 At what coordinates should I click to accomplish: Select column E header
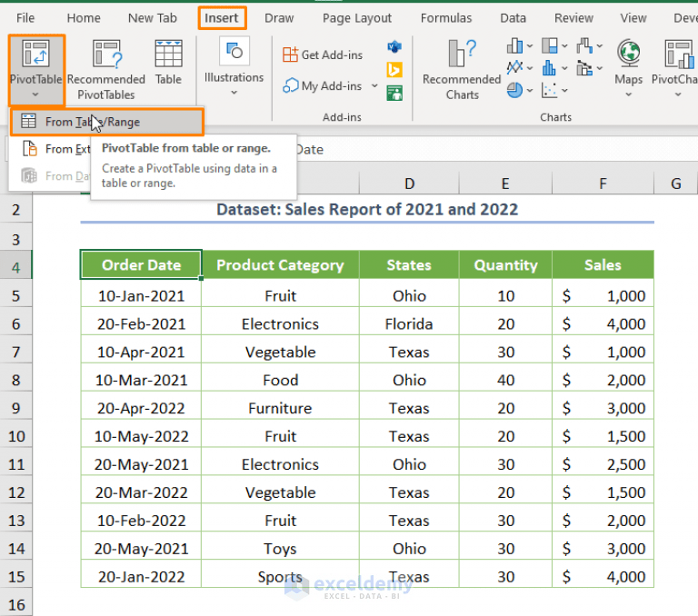(505, 184)
